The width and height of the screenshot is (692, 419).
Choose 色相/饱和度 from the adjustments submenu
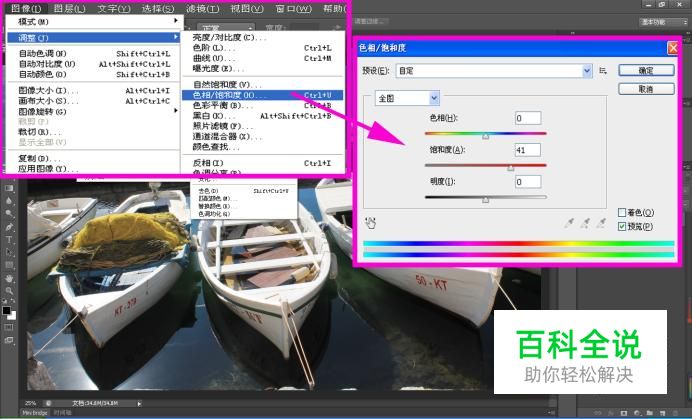(x=263, y=95)
